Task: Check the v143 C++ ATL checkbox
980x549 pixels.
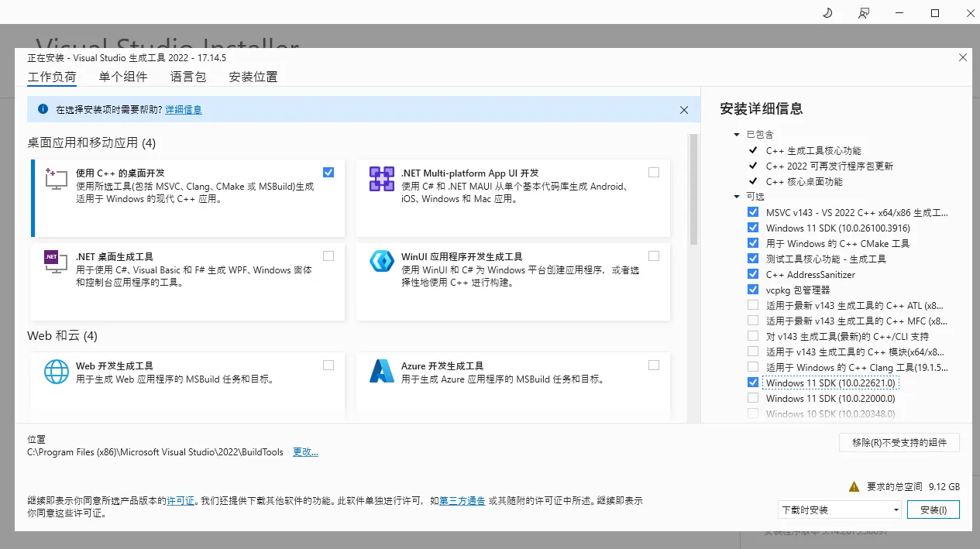Action: [753, 305]
